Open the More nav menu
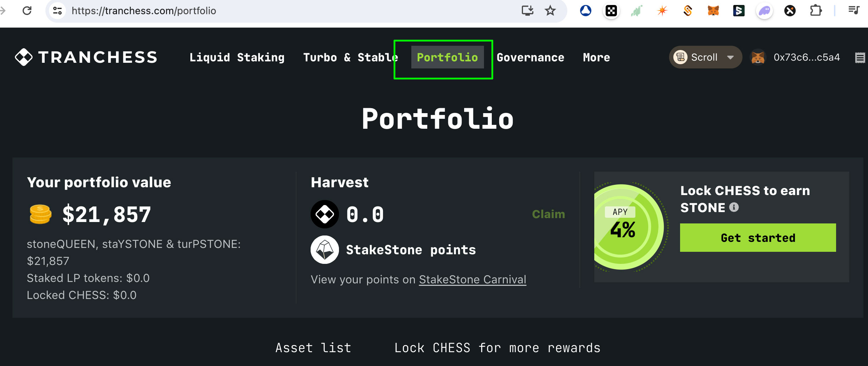 [597, 57]
